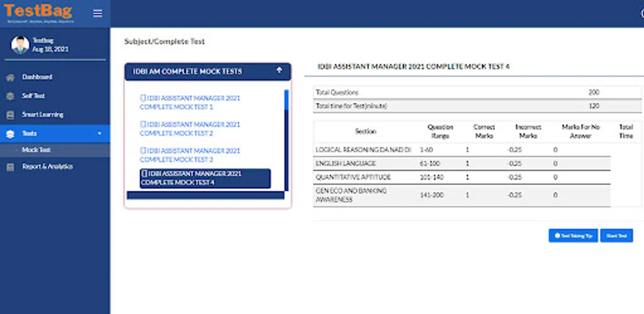Click document icon beside Mock Test 3
This screenshot has width=644, height=314.
coord(143,150)
